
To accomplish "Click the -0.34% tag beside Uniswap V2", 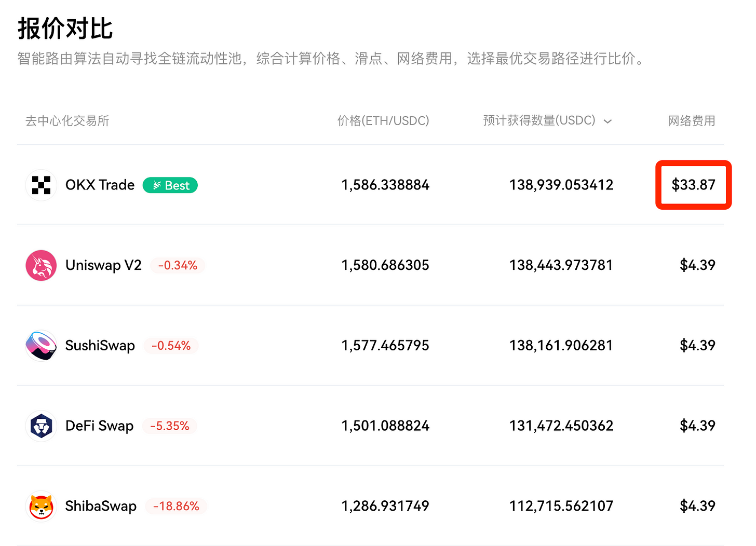I will (x=178, y=265).
